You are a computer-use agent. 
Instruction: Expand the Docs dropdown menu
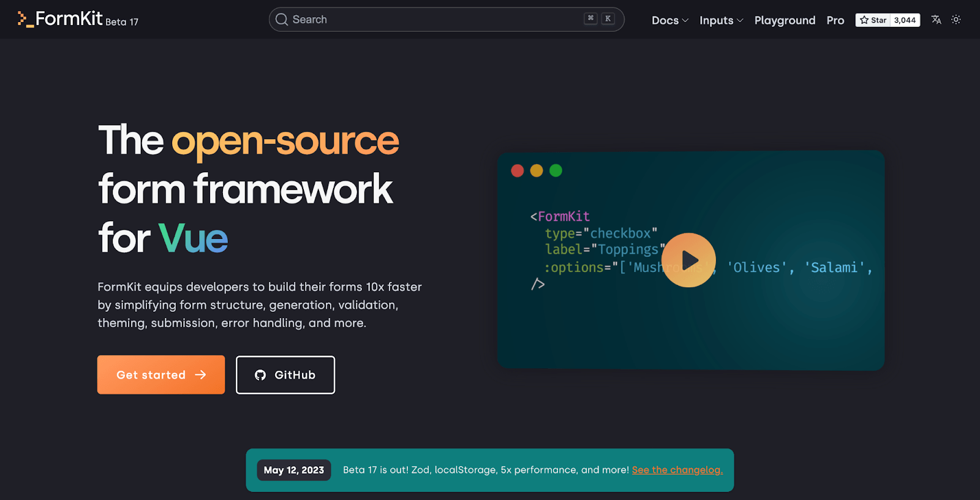[670, 20]
